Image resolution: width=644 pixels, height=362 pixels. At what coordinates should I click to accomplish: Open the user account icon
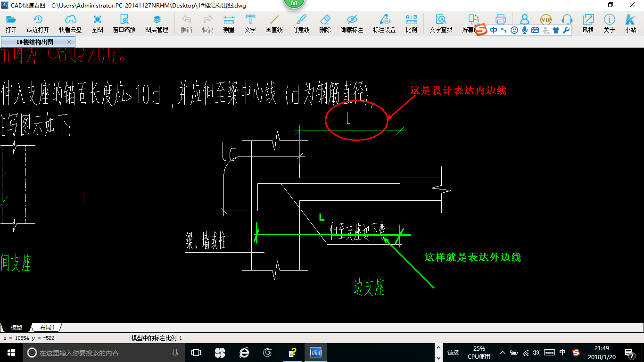(x=524, y=19)
